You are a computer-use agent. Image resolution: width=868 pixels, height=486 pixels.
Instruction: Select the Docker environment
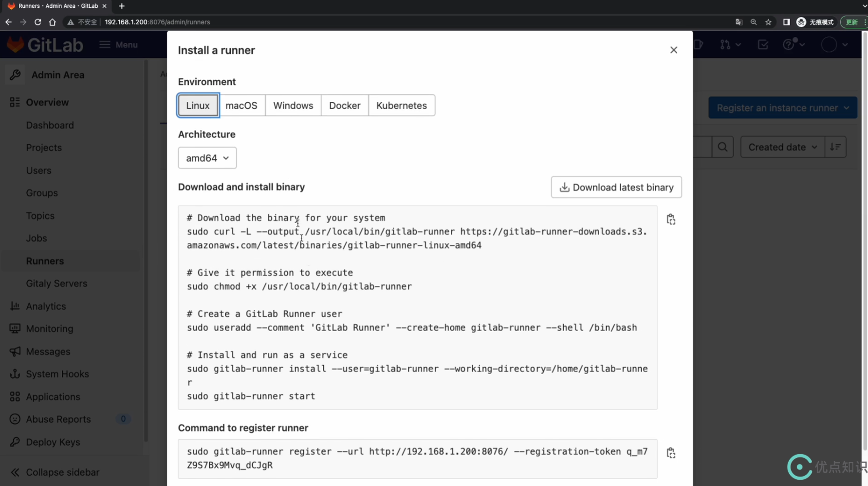click(345, 105)
